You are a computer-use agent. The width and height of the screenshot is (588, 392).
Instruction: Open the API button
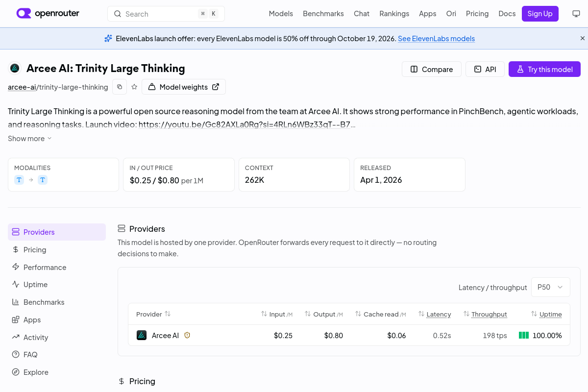coord(485,69)
